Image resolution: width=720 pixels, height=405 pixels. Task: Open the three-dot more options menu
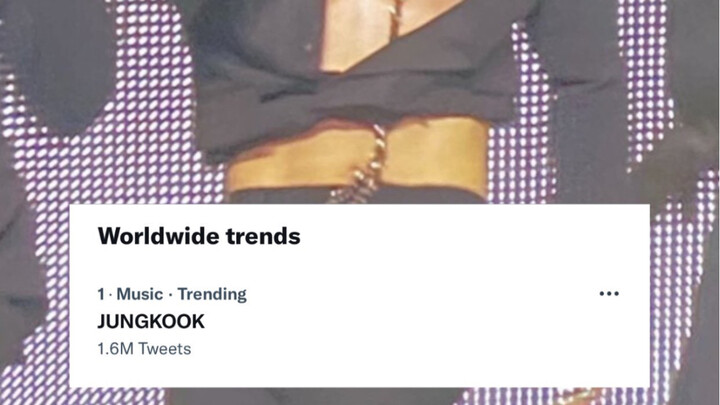609,293
